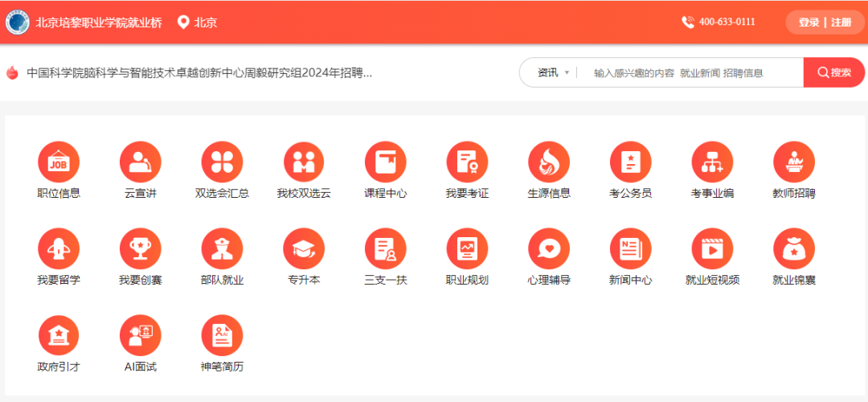This screenshot has height=402, width=868.
Task: Open the 职业规划 icon
Action: (x=467, y=248)
